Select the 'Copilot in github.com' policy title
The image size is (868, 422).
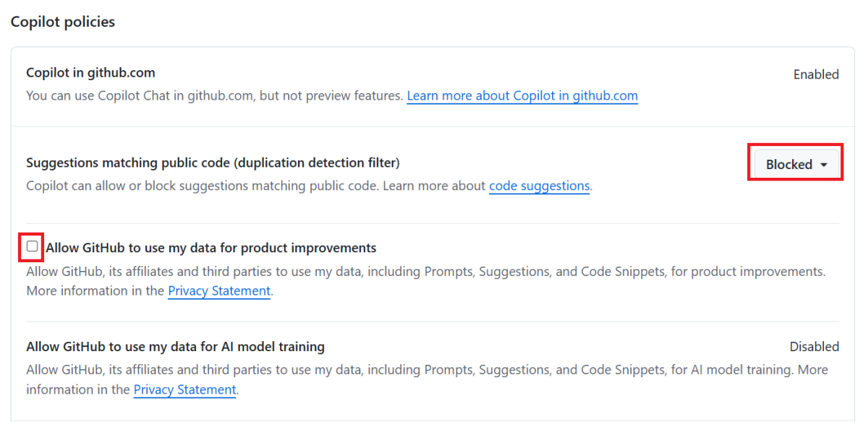pos(90,72)
